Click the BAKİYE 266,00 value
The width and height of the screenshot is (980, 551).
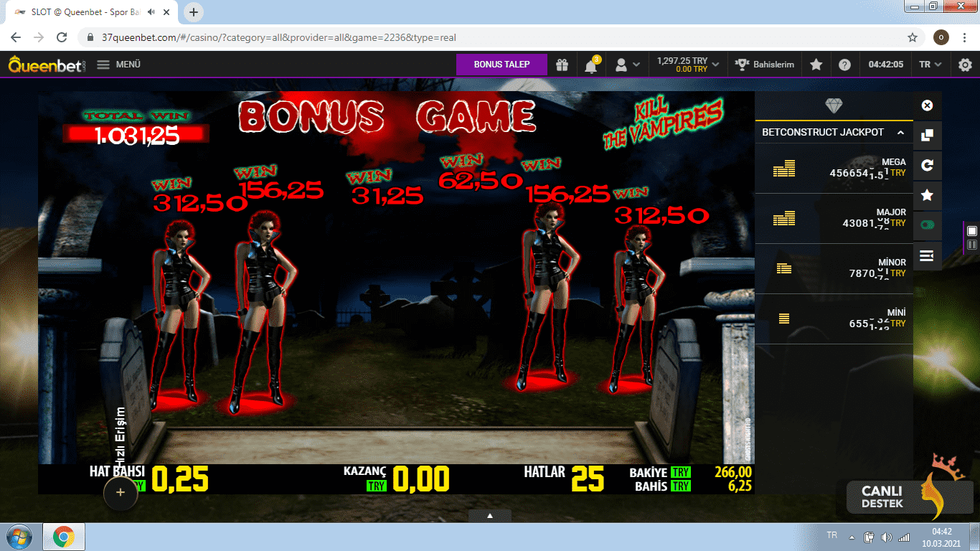[732, 472]
